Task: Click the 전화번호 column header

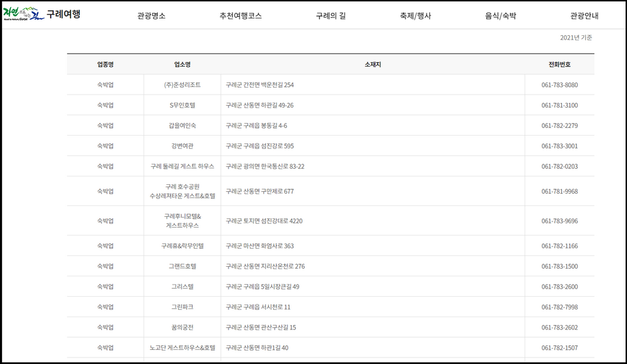Action: click(x=559, y=65)
